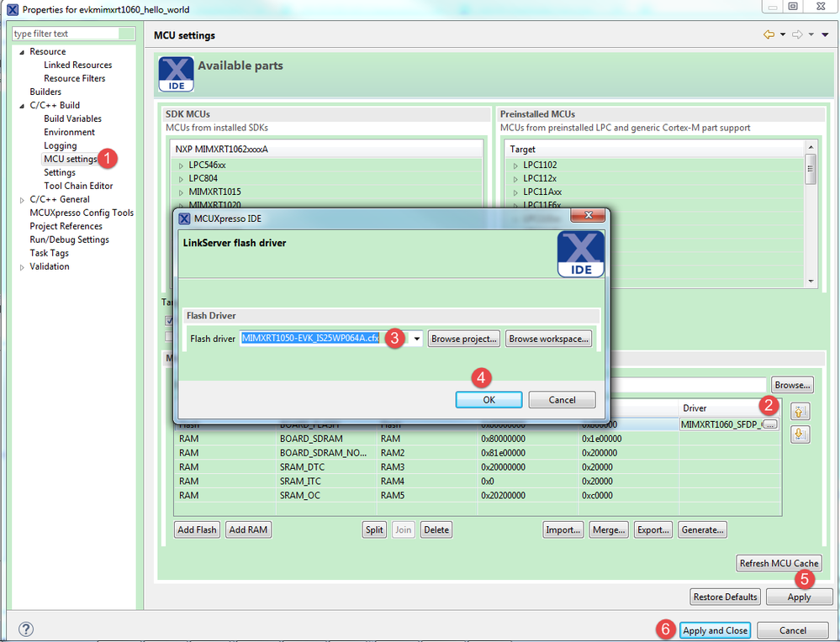Click the type filter text field
840x642 pixels.
click(73, 34)
